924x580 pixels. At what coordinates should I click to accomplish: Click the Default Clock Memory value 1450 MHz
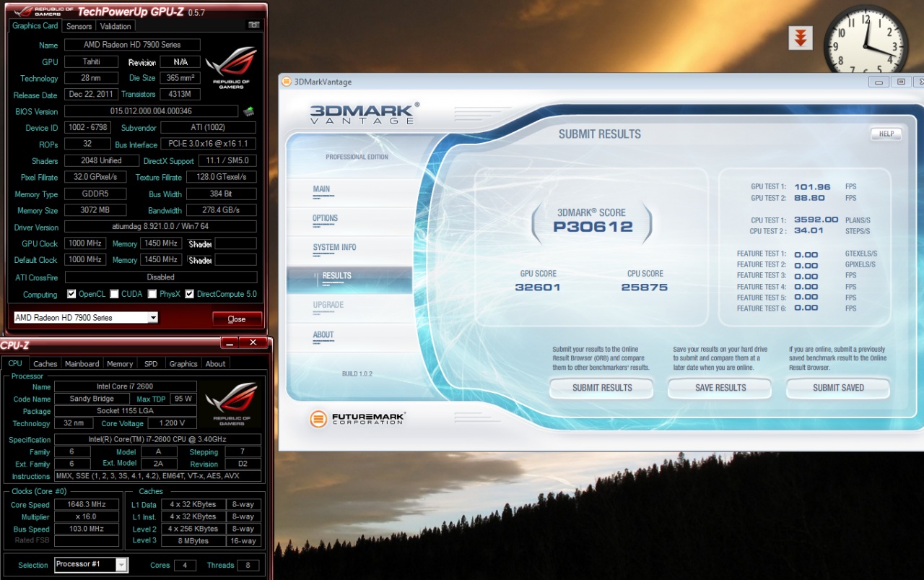(x=160, y=259)
